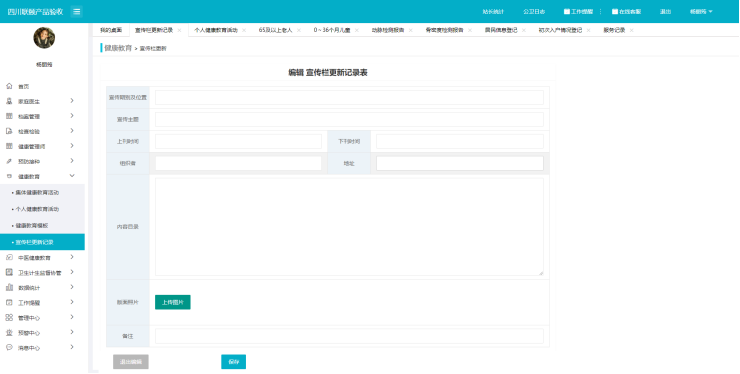Select 宣传栏更新记录 sidebar submenu item
The width and height of the screenshot is (740, 374).
pos(42,242)
